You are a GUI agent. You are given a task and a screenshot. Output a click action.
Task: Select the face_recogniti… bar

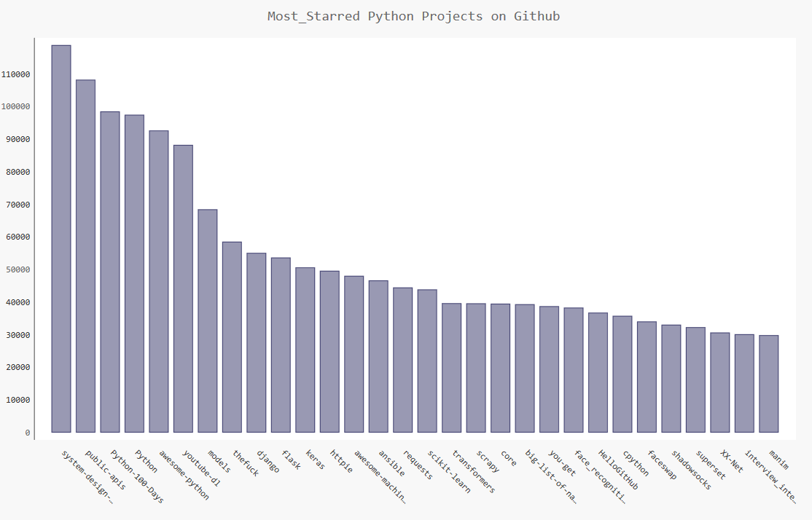[573, 370]
